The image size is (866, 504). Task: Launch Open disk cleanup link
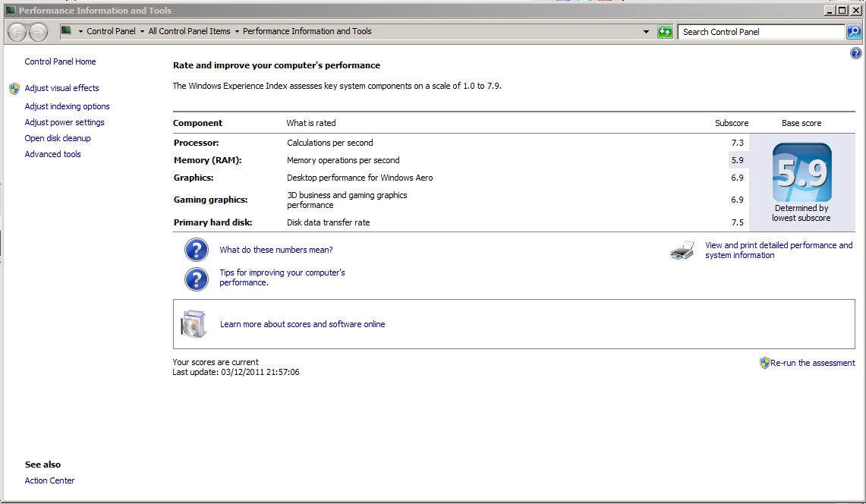[58, 138]
